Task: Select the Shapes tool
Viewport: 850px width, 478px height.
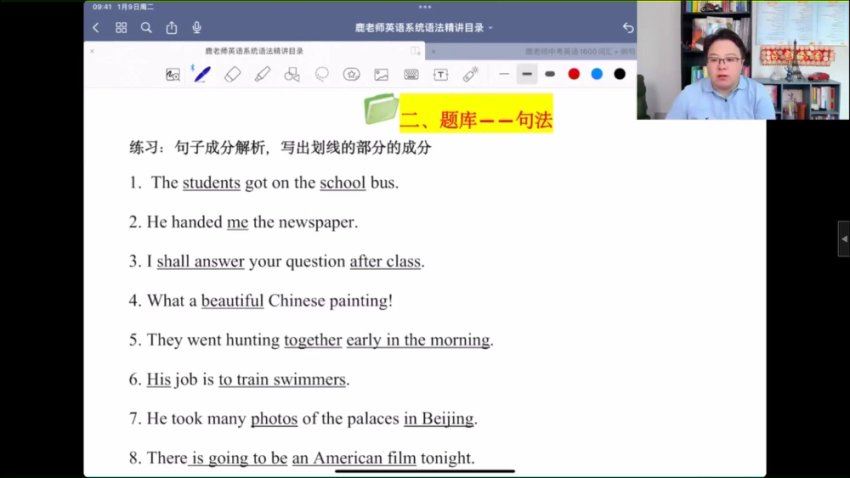Action: point(292,74)
